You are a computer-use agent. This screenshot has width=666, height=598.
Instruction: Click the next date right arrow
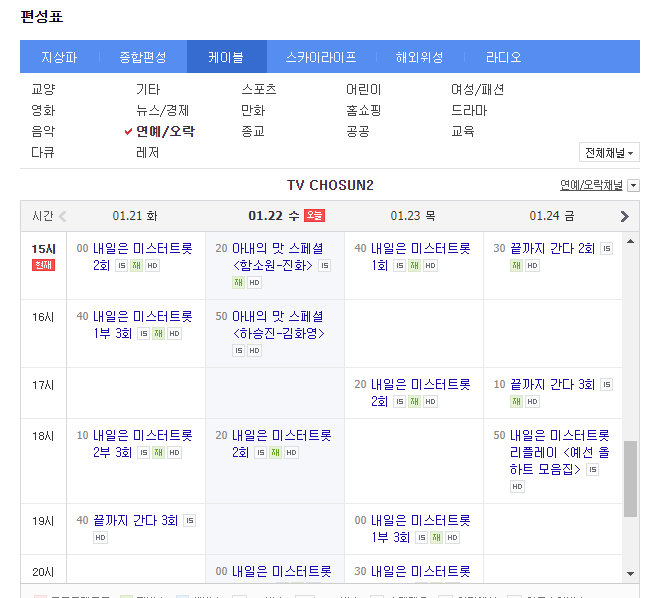coord(625,216)
